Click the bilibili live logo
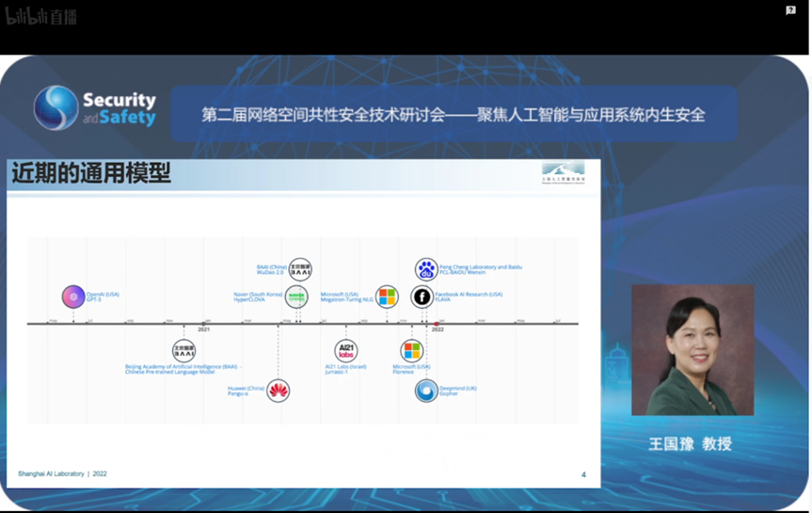Image resolution: width=812 pixels, height=513 pixels. click(x=42, y=16)
